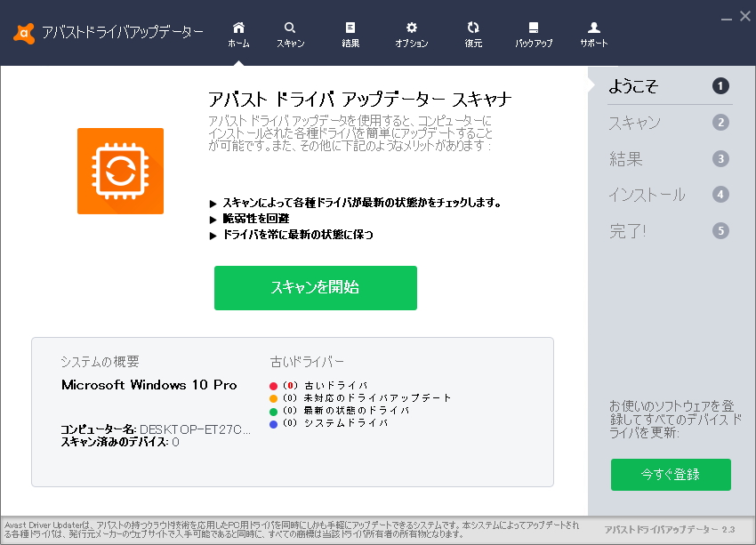
Task: Select the ようこそ step in sidebar
Action: [635, 86]
